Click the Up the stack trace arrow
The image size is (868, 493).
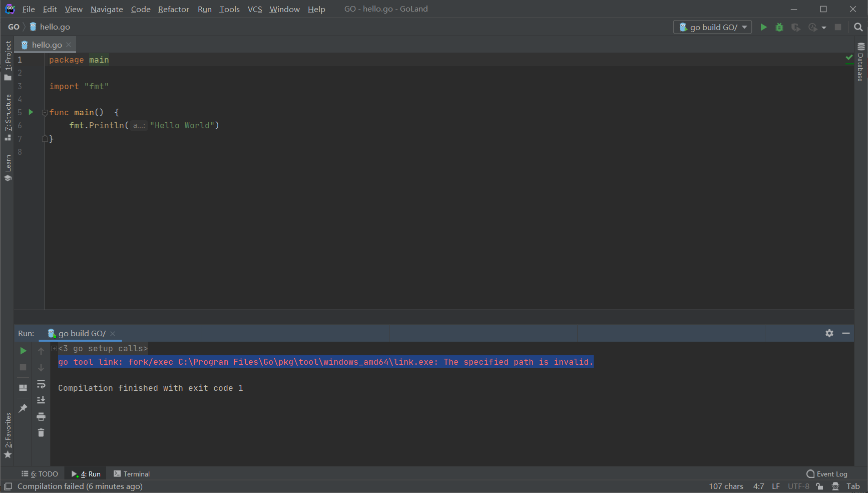(x=41, y=351)
